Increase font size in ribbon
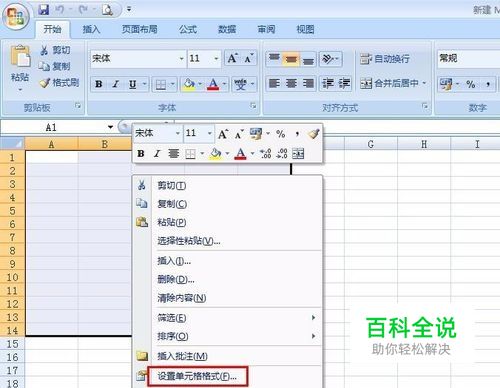This screenshot has height=388, width=500. click(232, 59)
